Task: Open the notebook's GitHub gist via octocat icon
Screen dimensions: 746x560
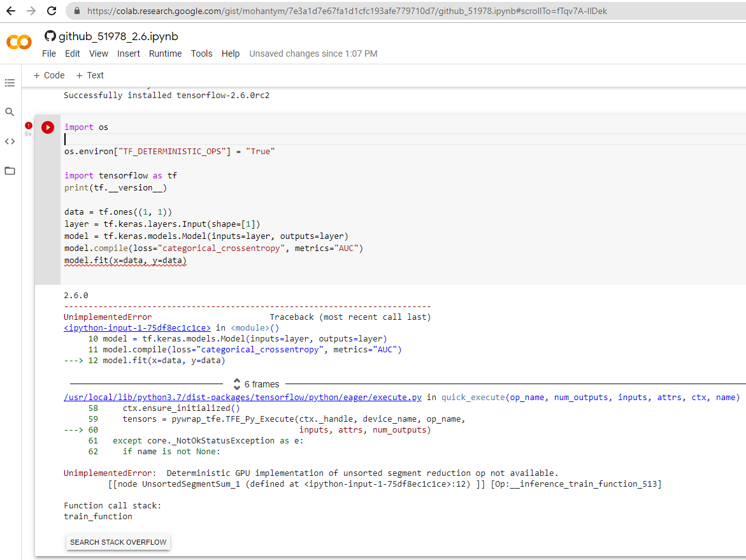Action: tap(49, 36)
